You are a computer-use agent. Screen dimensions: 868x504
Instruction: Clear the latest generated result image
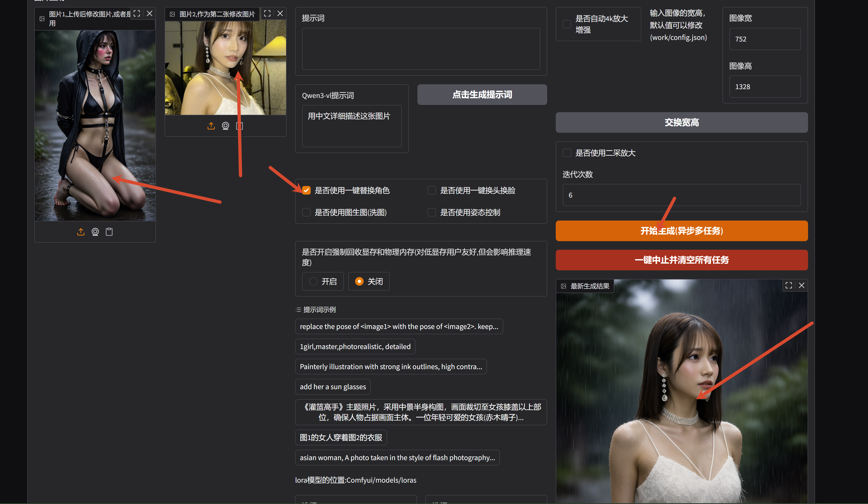(x=802, y=285)
